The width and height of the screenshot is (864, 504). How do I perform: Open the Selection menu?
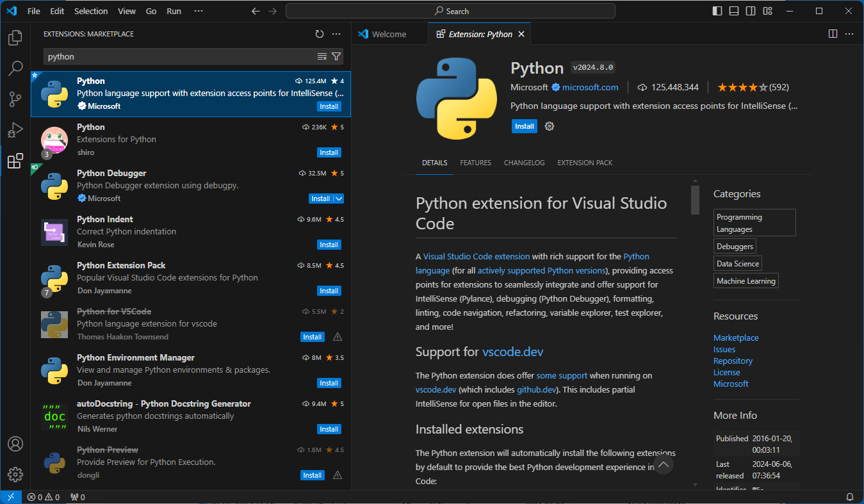tap(91, 11)
